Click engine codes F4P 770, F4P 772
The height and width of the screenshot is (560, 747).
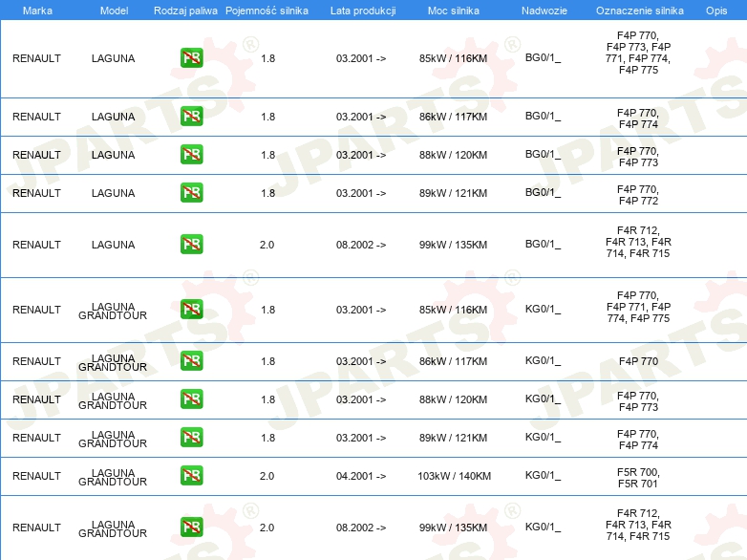638,195
